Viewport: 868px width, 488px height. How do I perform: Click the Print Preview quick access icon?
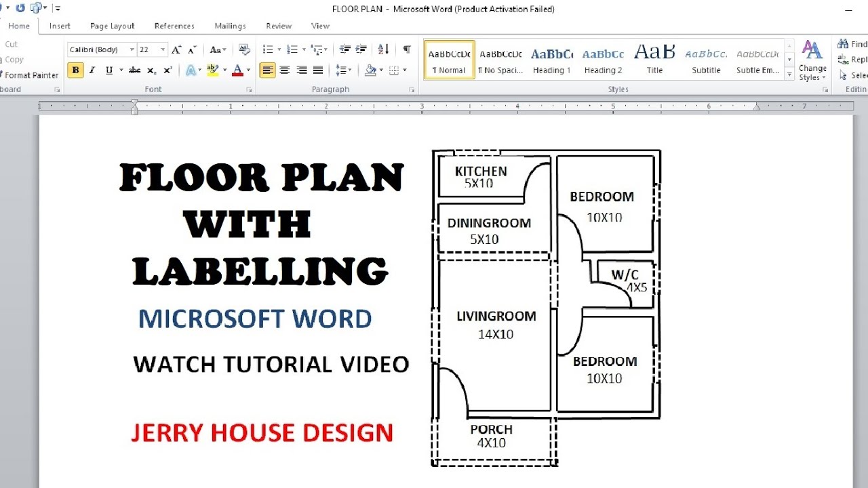click(36, 8)
